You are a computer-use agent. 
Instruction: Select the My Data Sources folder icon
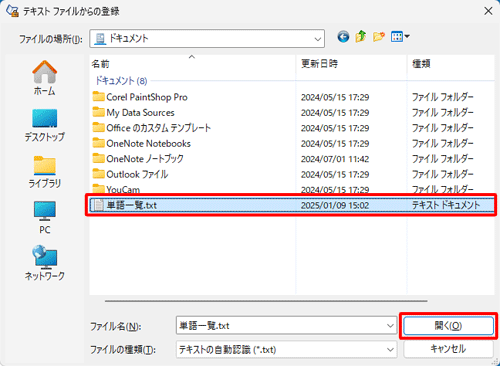coord(98,112)
